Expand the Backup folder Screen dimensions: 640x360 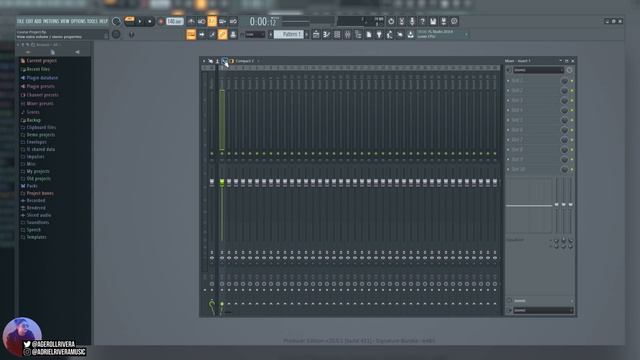[31, 120]
